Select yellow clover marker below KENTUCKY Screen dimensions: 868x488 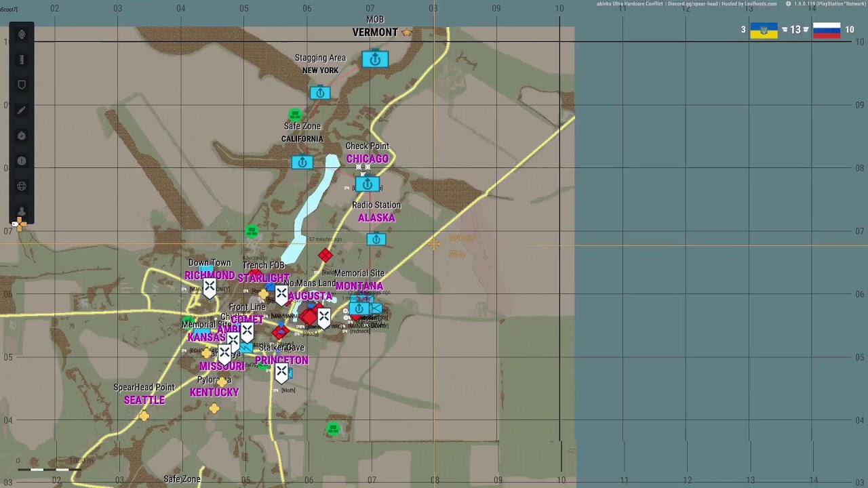(x=214, y=408)
